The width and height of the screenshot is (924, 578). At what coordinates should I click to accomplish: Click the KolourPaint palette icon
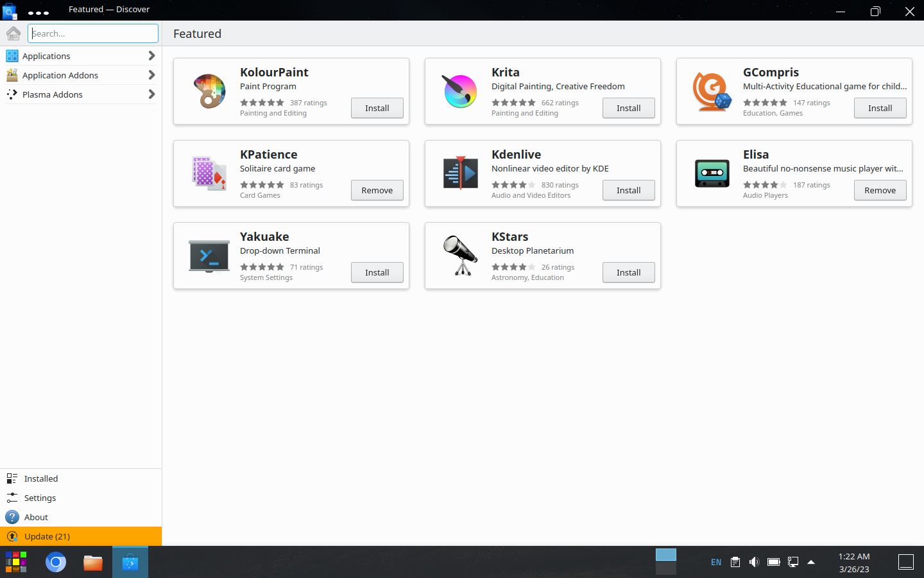[209, 91]
